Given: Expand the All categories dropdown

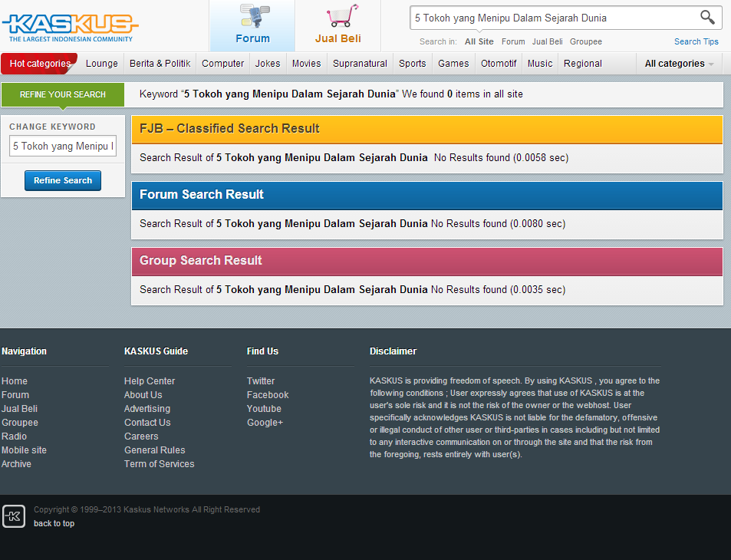Looking at the screenshot, I should [680, 64].
